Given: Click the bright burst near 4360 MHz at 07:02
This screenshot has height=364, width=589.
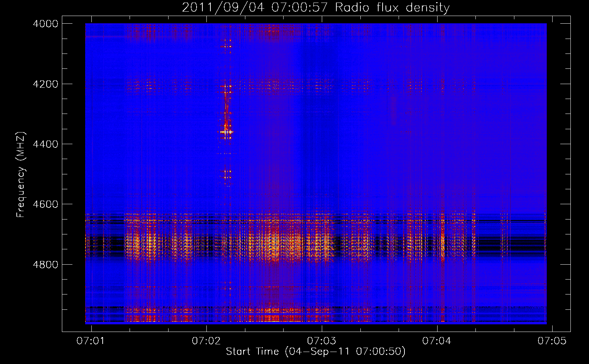Looking at the screenshot, I should [226, 132].
